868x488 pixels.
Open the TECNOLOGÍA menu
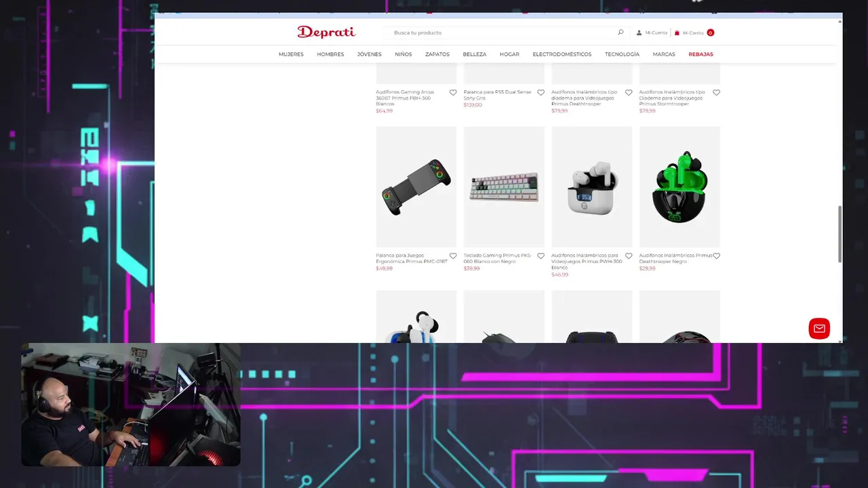(622, 54)
